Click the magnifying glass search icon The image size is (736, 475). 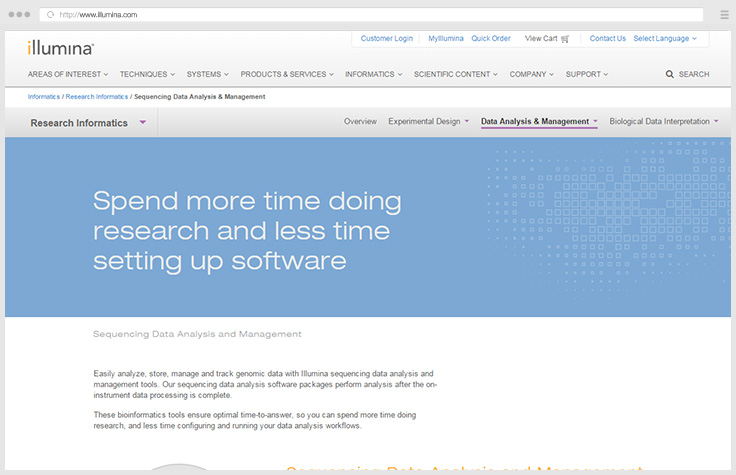669,74
